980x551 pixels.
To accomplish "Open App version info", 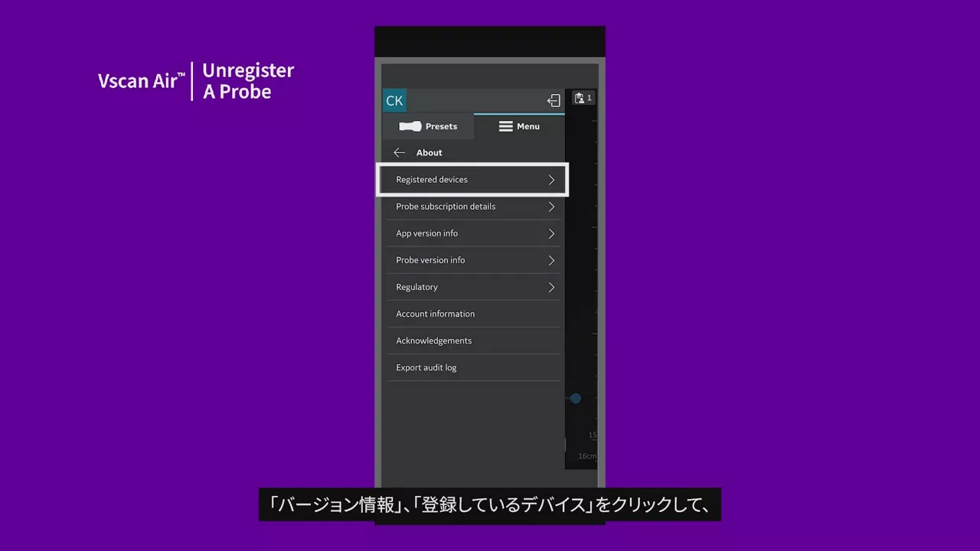I will tap(474, 233).
